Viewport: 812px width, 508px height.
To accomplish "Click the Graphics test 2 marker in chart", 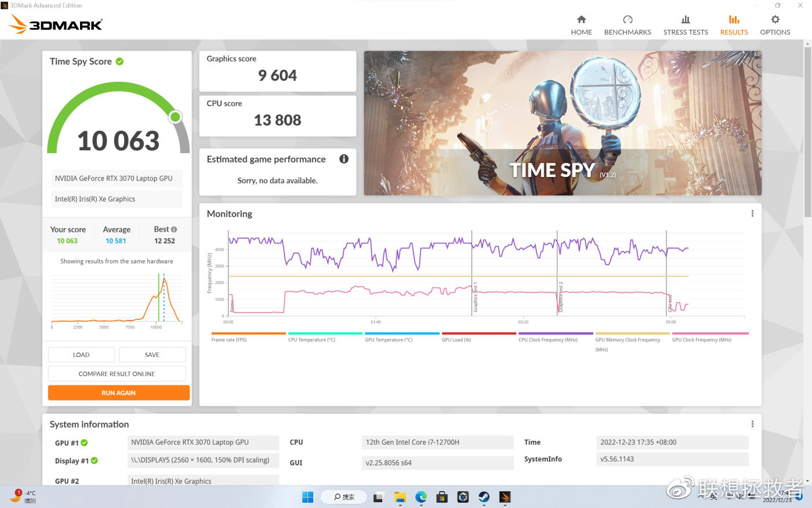I will pyautogui.click(x=560, y=298).
